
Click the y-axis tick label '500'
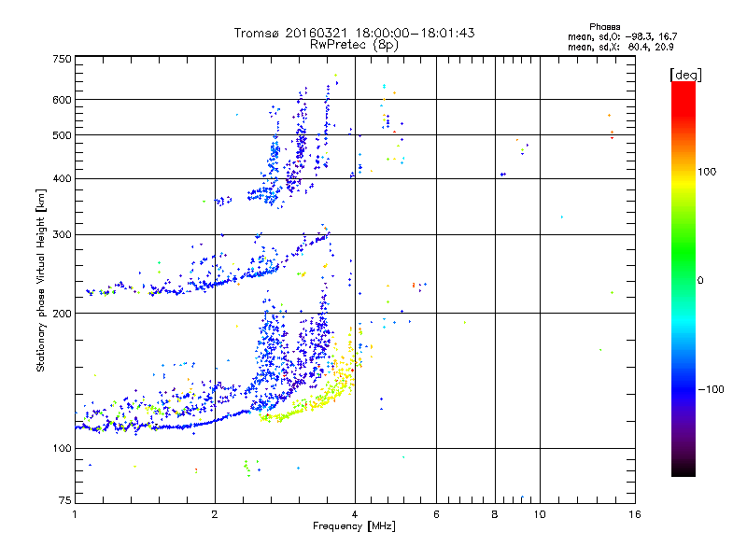[x=62, y=135]
